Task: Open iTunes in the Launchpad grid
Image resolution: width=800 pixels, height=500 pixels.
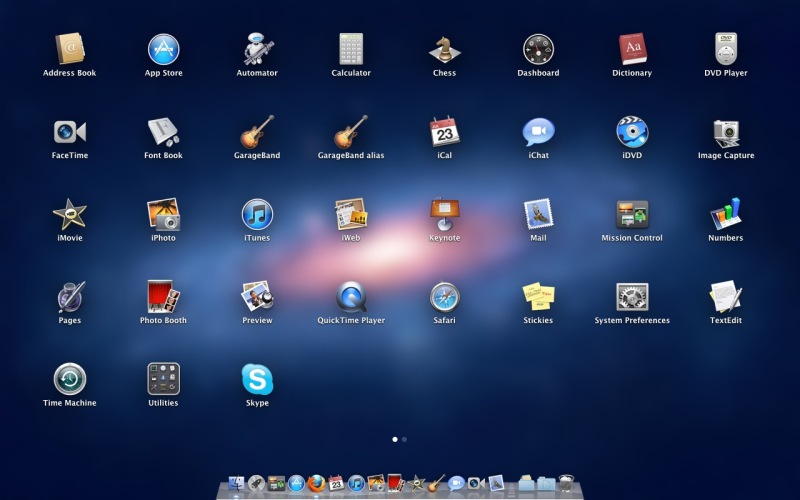Action: tap(257, 214)
